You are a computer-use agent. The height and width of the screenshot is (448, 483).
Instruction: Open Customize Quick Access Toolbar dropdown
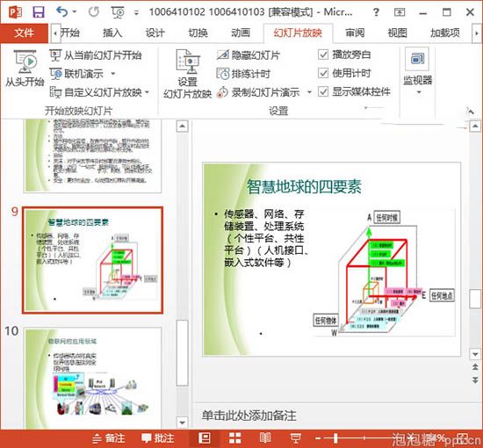(x=136, y=13)
